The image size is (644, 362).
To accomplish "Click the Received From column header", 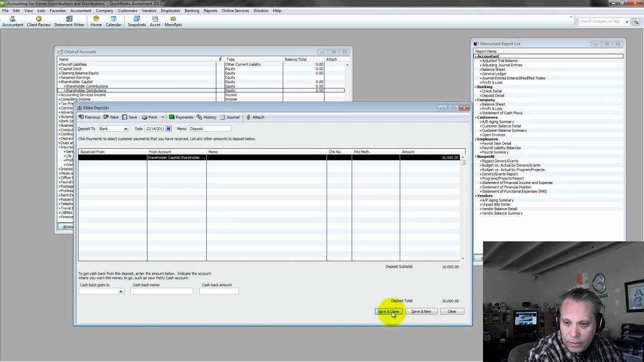I will (x=113, y=152).
